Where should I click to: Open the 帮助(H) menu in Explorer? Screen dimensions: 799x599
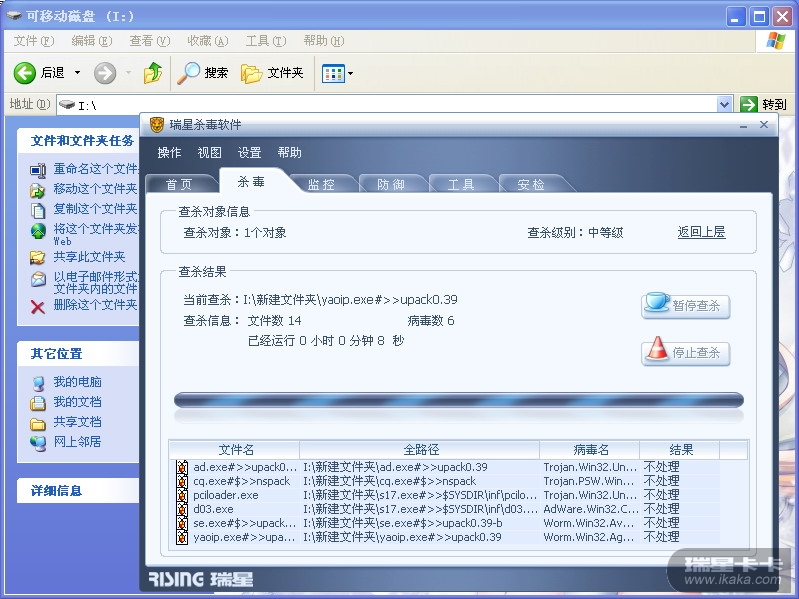click(x=324, y=41)
